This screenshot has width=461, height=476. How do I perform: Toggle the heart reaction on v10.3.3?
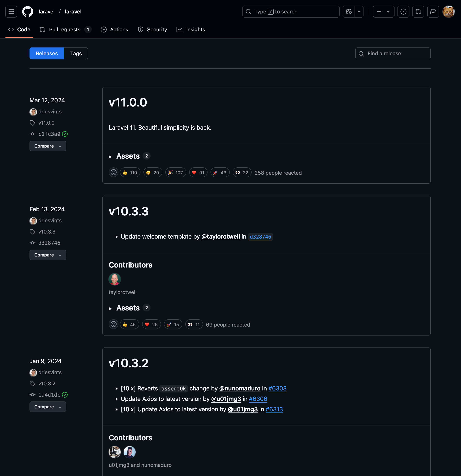tap(151, 324)
